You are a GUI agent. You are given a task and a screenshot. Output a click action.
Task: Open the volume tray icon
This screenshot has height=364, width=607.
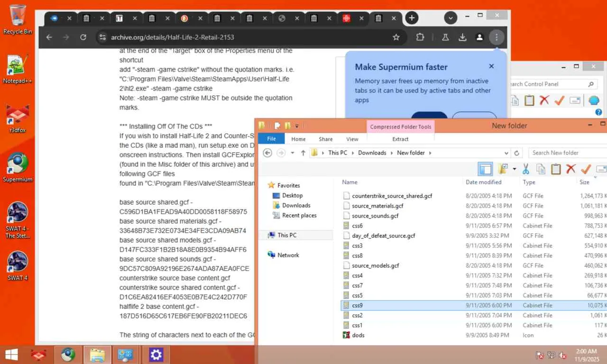[x=563, y=355]
